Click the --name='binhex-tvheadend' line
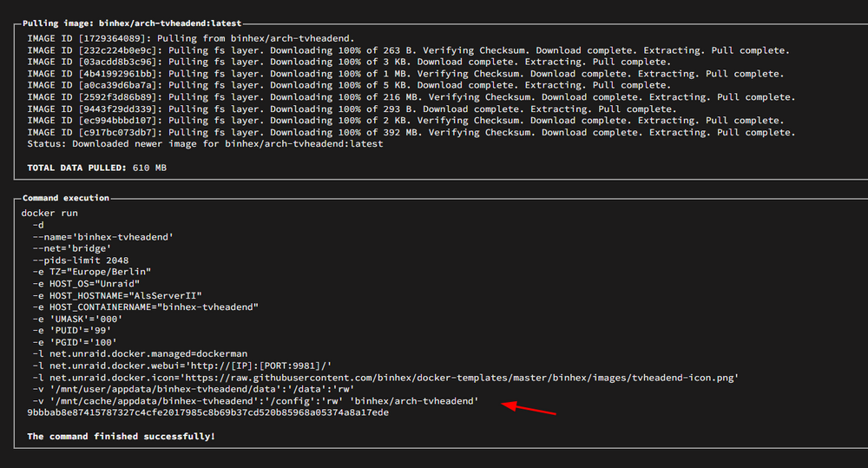868x468 pixels. point(103,236)
